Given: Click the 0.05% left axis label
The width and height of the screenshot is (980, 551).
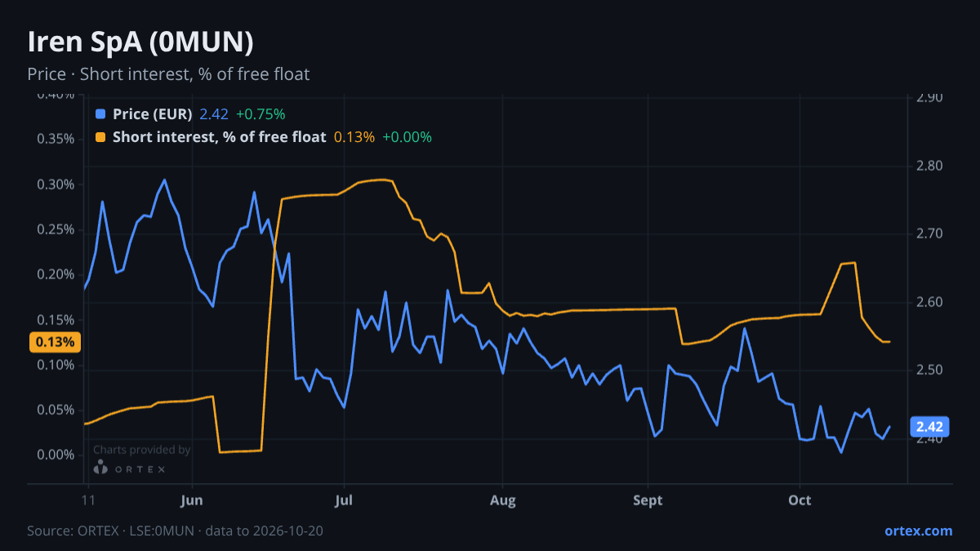Looking at the screenshot, I should [57, 410].
